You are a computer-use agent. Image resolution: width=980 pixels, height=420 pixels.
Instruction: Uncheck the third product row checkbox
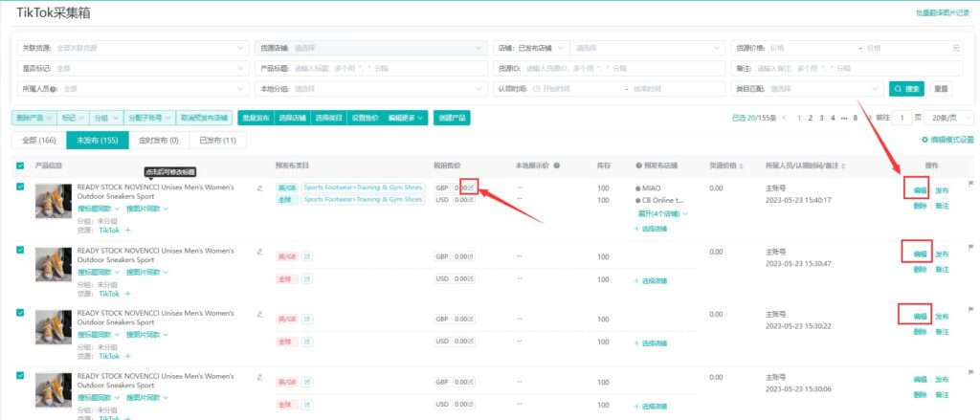(x=21, y=313)
